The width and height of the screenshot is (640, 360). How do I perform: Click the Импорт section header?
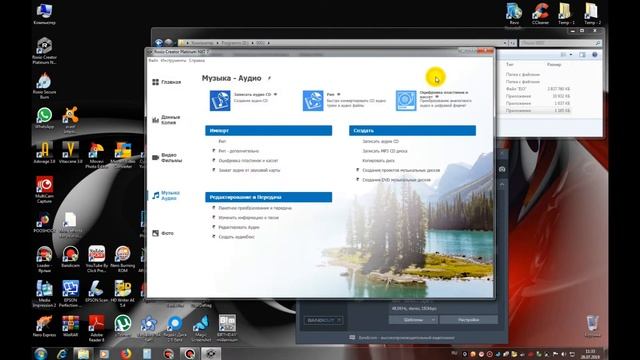[269, 131]
